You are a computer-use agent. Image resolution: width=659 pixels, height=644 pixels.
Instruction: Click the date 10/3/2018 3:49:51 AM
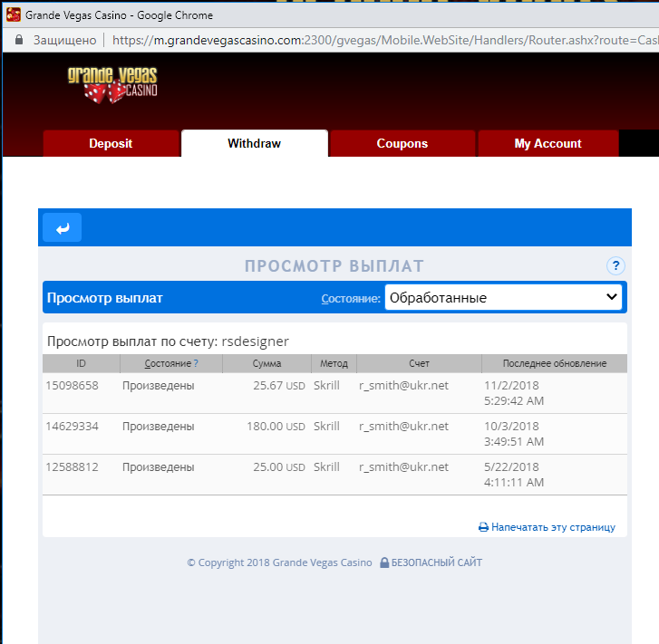click(514, 434)
